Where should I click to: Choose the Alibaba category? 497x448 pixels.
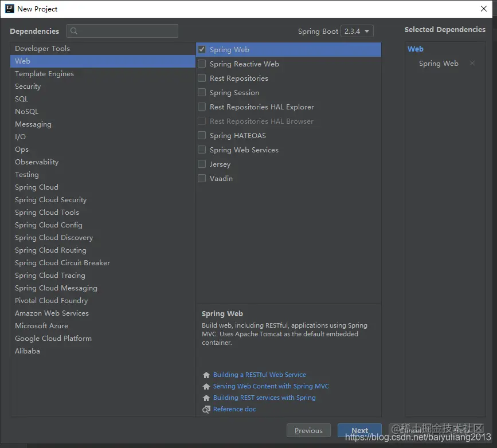103,351
